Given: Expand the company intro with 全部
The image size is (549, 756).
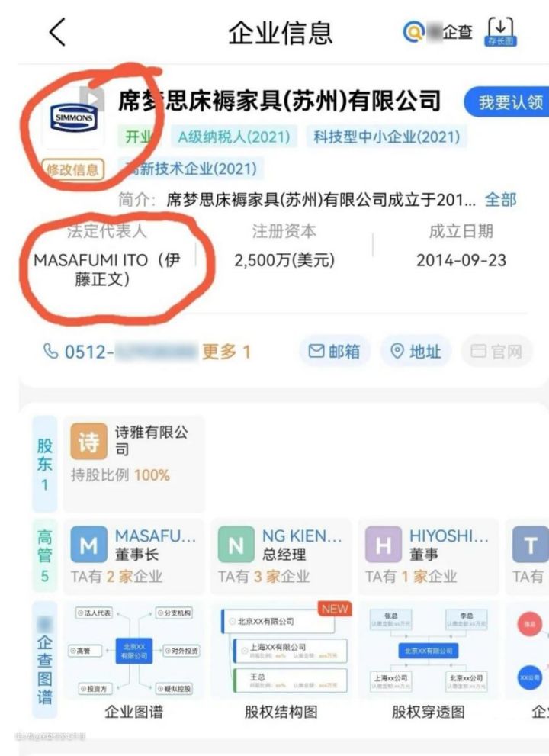Looking at the screenshot, I should 500,199.
